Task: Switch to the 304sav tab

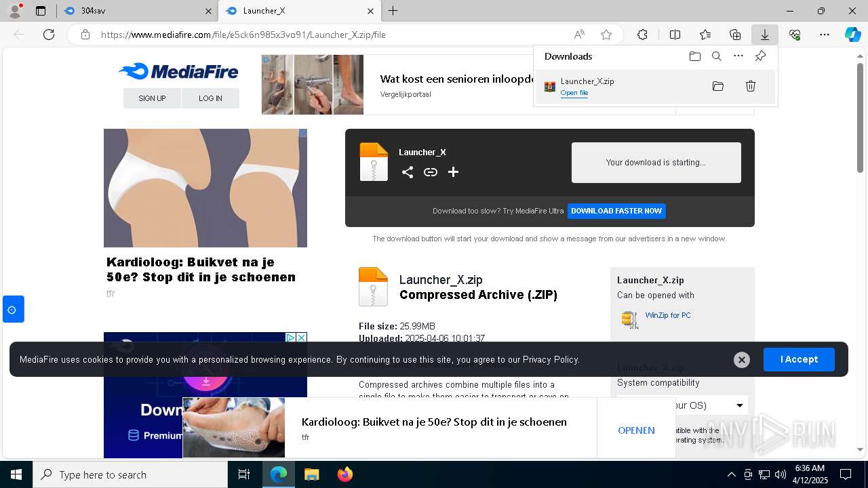Action: pos(136,11)
